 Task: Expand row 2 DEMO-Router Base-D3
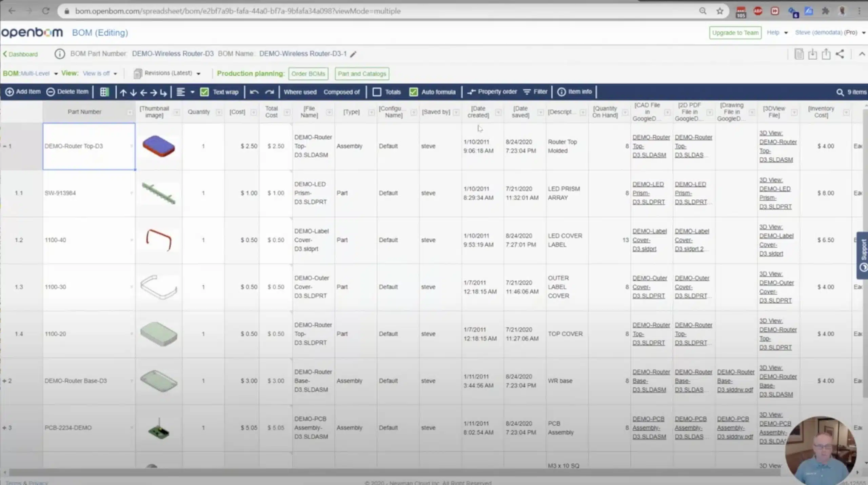4,381
